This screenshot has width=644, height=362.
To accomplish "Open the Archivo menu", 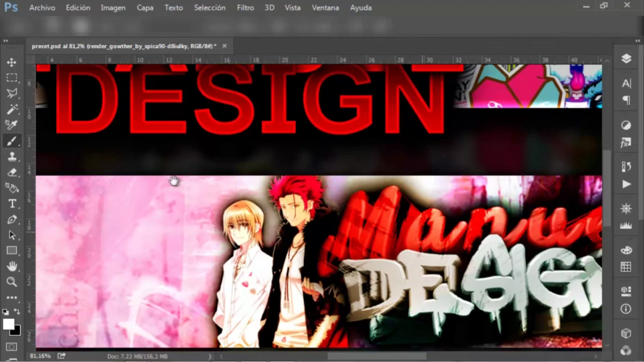I will 42,8.
